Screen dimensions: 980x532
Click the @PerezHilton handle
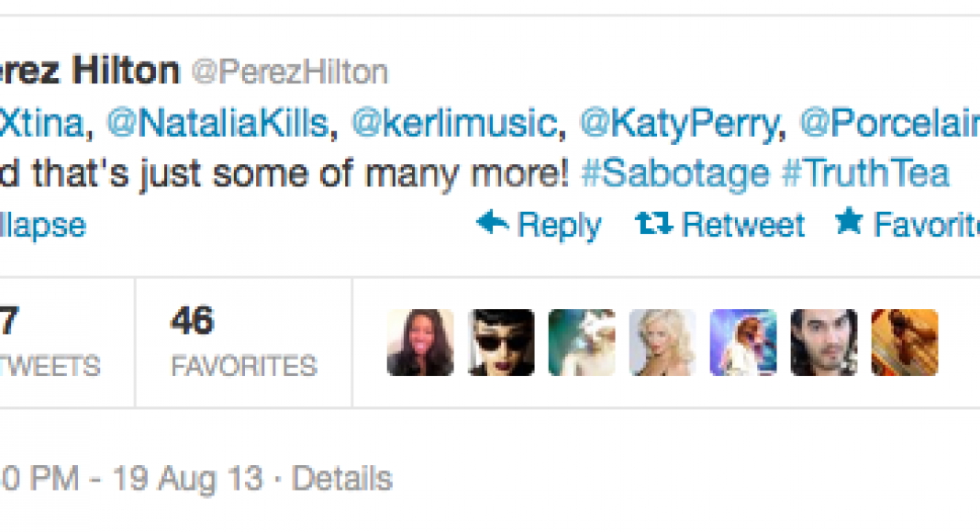tap(289, 72)
